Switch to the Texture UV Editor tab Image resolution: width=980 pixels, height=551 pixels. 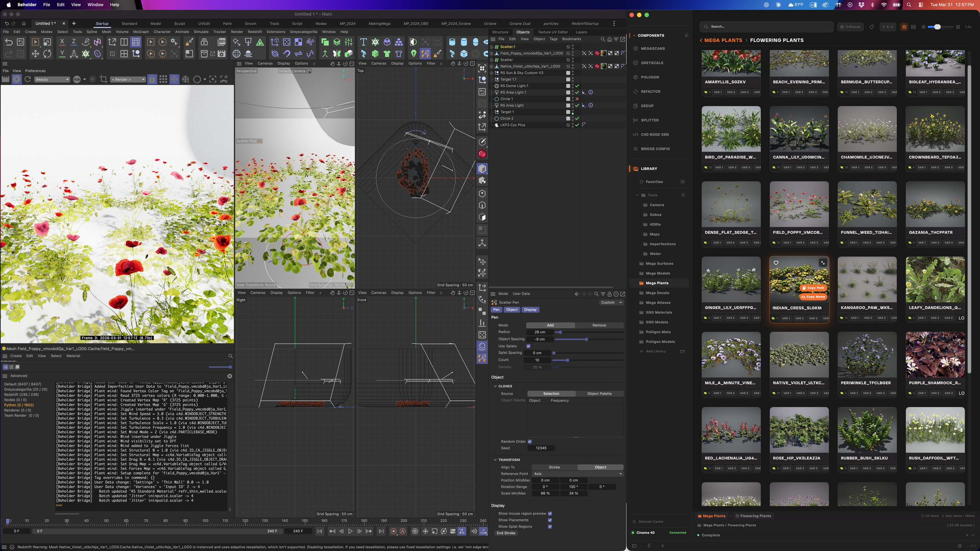click(552, 32)
